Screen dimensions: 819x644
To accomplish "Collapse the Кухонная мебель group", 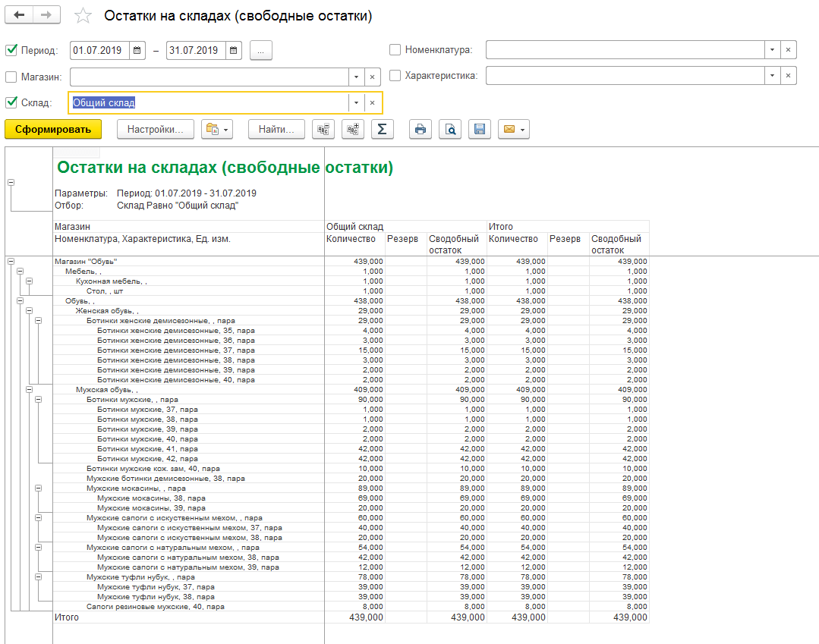I will pos(30,281).
